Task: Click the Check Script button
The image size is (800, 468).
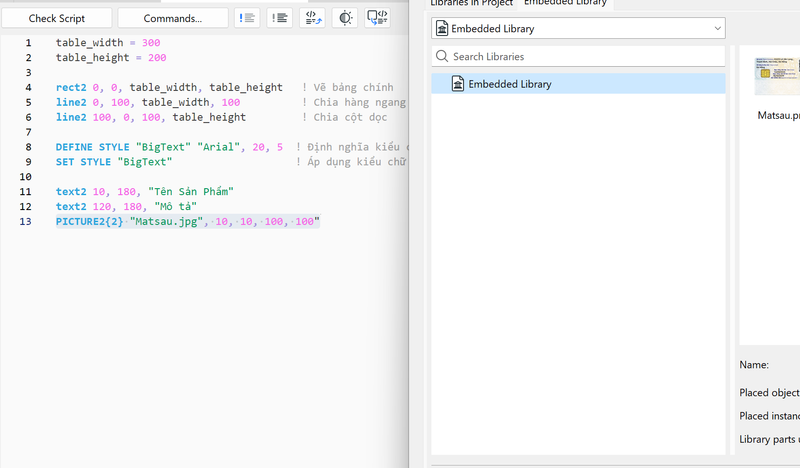Action: coord(57,18)
